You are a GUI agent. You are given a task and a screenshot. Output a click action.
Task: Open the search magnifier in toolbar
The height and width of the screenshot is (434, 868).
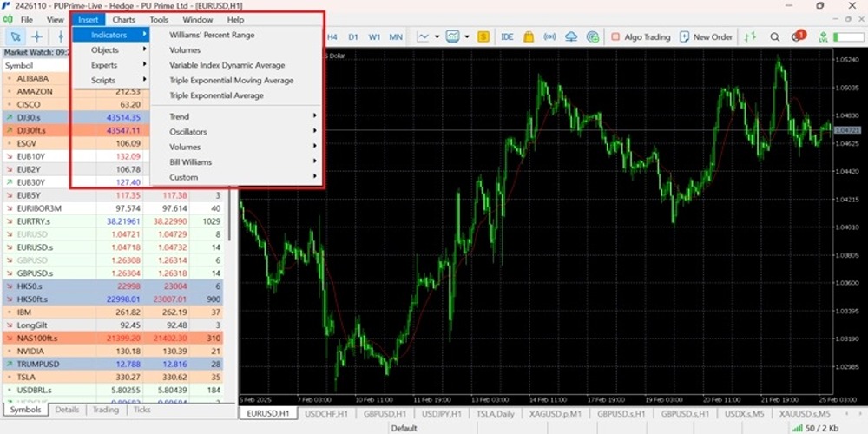[775, 37]
